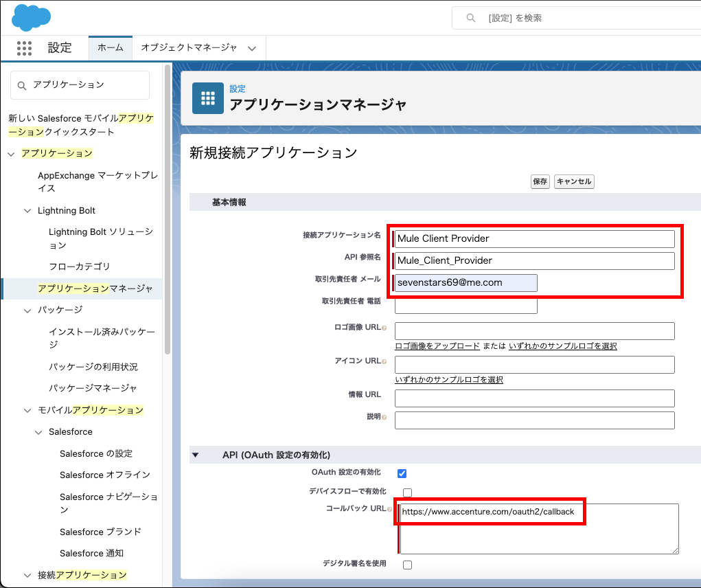Open the App Launcher grid icon
The height and width of the screenshot is (588, 701).
click(24, 48)
